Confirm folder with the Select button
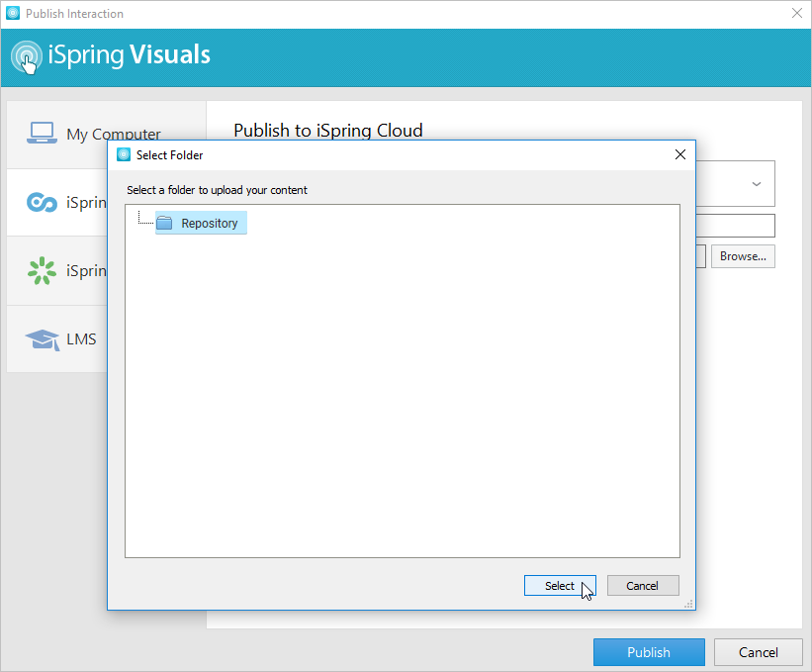 (559, 586)
